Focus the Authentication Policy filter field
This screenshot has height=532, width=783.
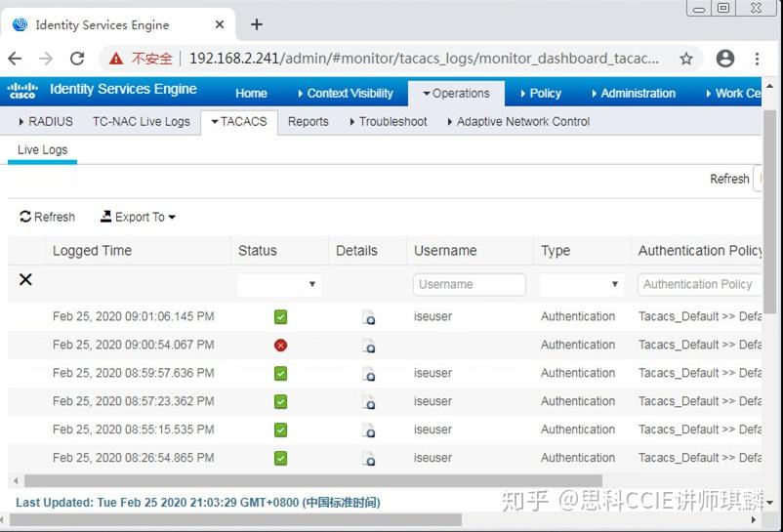(699, 284)
